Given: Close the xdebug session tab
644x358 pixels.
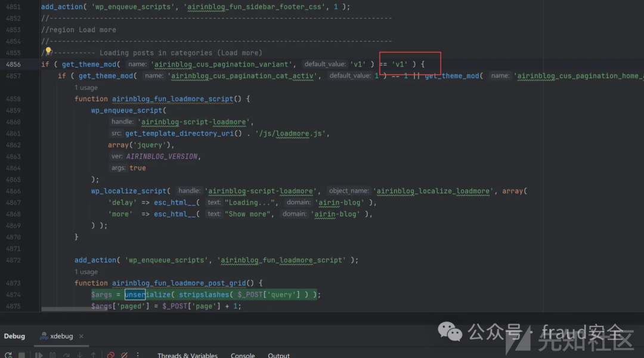Looking at the screenshot, I should pyautogui.click(x=81, y=336).
